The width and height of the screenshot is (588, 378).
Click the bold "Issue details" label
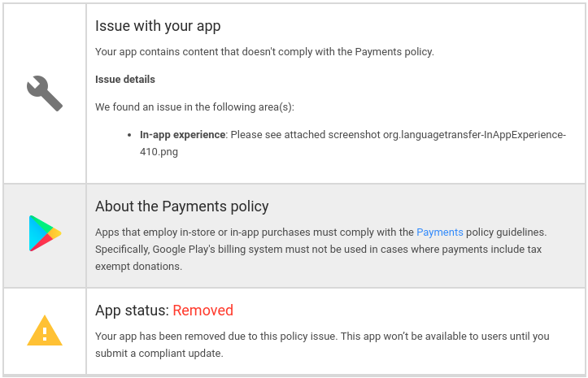coord(125,80)
